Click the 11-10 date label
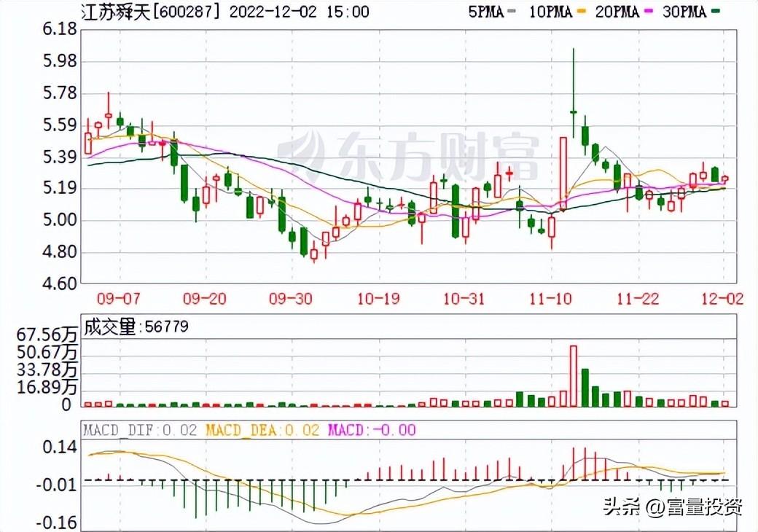This screenshot has height=532, width=758. (550, 299)
